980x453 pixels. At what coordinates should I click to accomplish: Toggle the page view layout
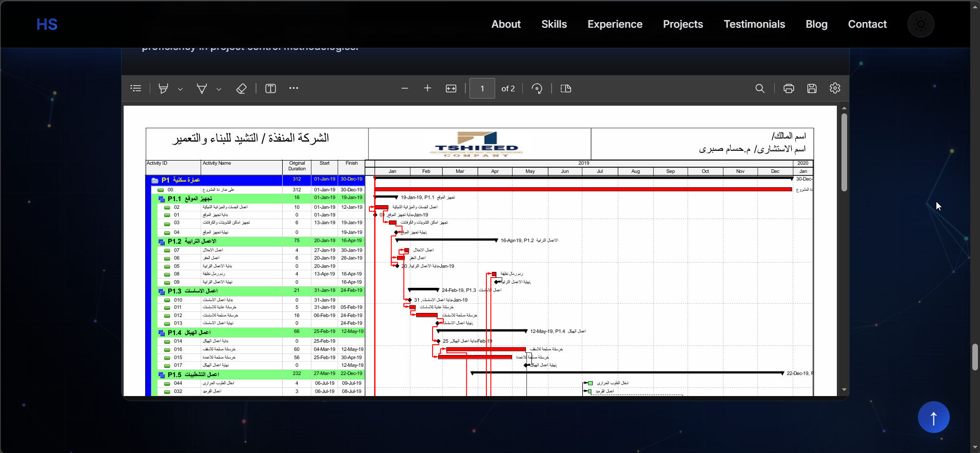(x=566, y=88)
